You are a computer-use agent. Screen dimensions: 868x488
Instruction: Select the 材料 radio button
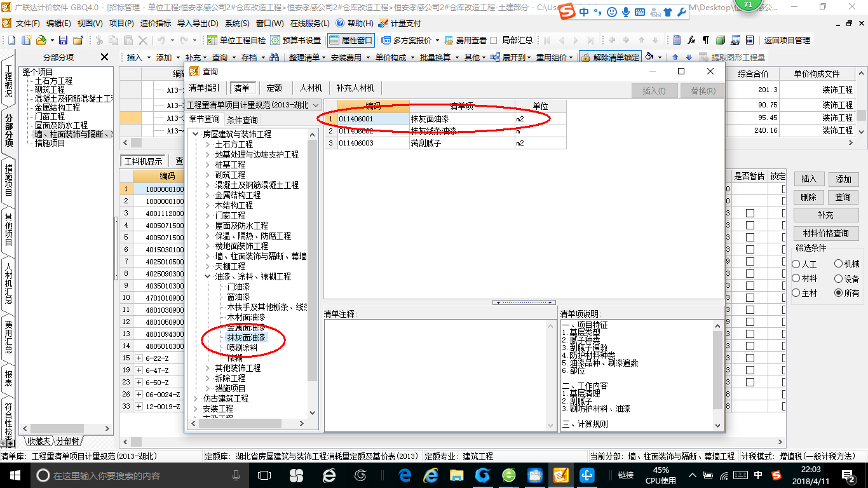[796, 278]
